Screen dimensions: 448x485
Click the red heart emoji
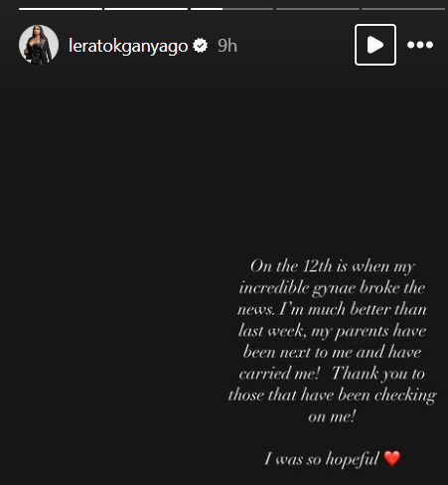(x=392, y=458)
